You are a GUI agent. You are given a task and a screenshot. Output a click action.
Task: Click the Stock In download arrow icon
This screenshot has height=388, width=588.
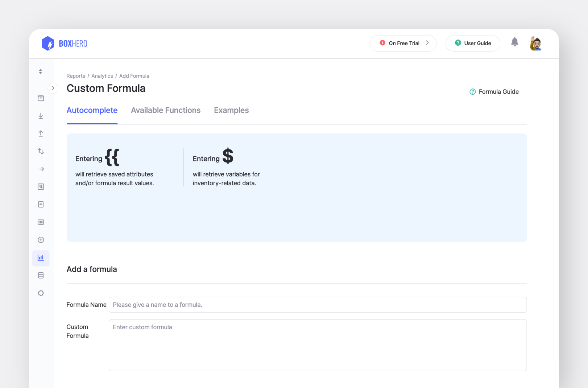tap(41, 116)
